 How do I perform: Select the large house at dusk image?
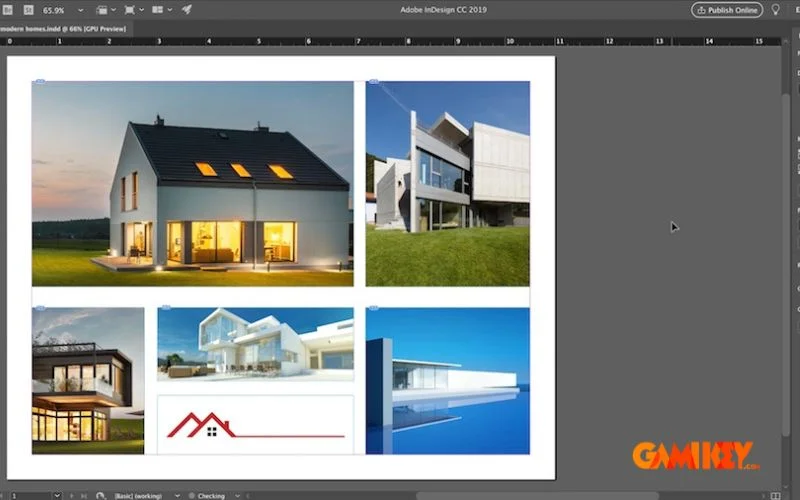(192, 184)
